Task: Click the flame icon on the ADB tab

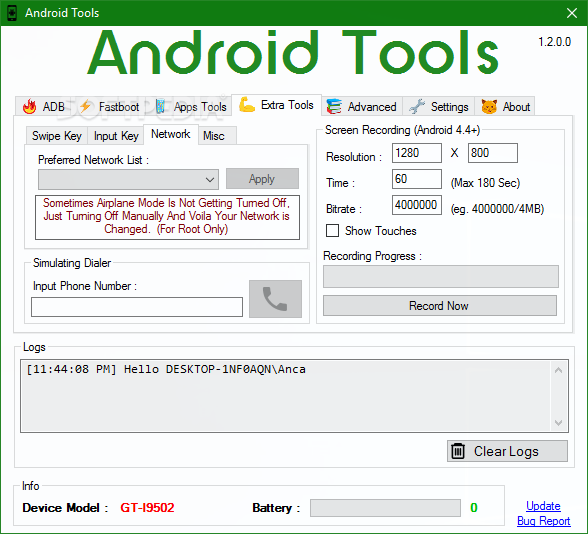Action: click(x=29, y=106)
